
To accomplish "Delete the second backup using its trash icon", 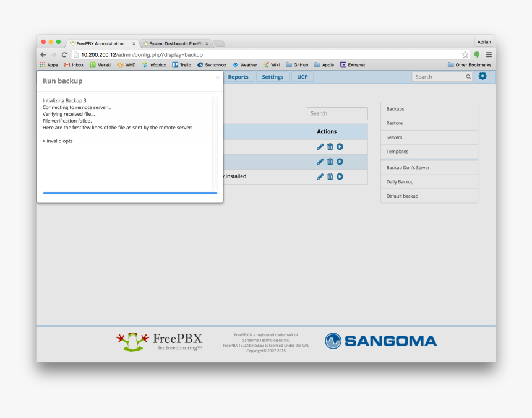I will (x=330, y=162).
